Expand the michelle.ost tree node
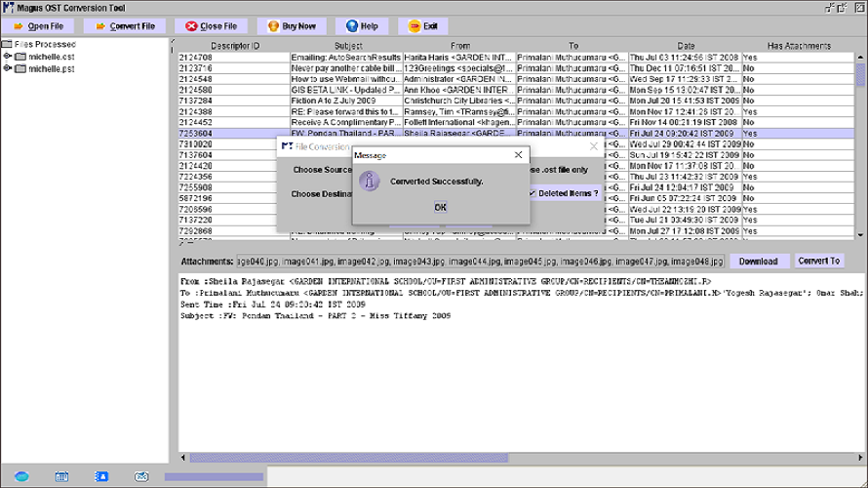Image resolution: width=868 pixels, height=488 pixels. pos(7,57)
